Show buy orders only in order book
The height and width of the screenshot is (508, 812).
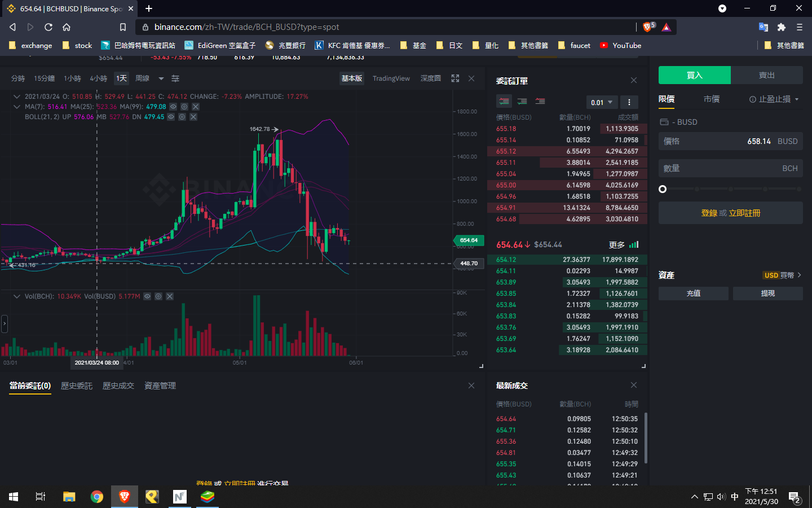[x=522, y=102]
